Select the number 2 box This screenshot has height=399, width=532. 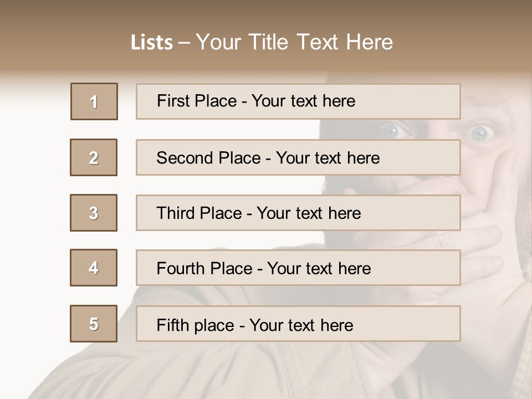(94, 157)
